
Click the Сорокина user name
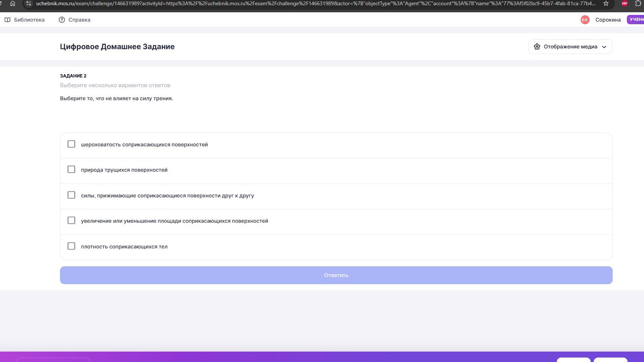(608, 20)
